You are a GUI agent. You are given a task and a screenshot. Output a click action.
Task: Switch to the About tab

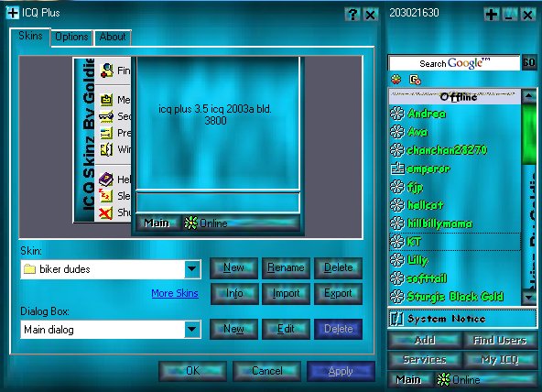click(113, 37)
